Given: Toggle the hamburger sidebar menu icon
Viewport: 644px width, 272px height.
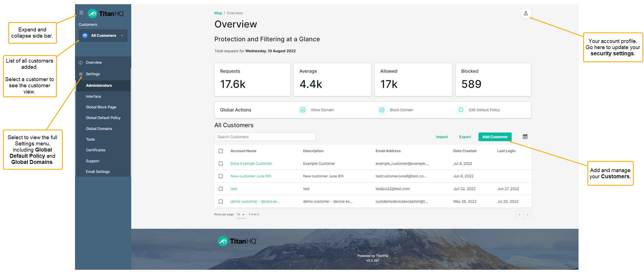Looking at the screenshot, I should (81, 13).
